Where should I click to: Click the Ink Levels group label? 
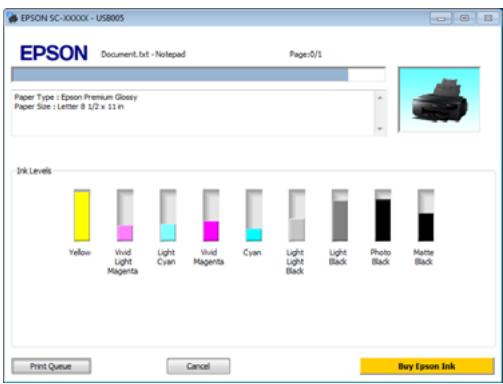point(34,171)
